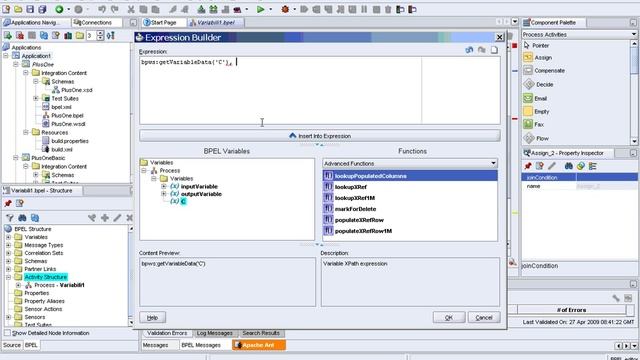Image resolution: width=640 pixels, height=360 pixels.
Task: Open the Validation Errors tab
Action: (x=167, y=333)
